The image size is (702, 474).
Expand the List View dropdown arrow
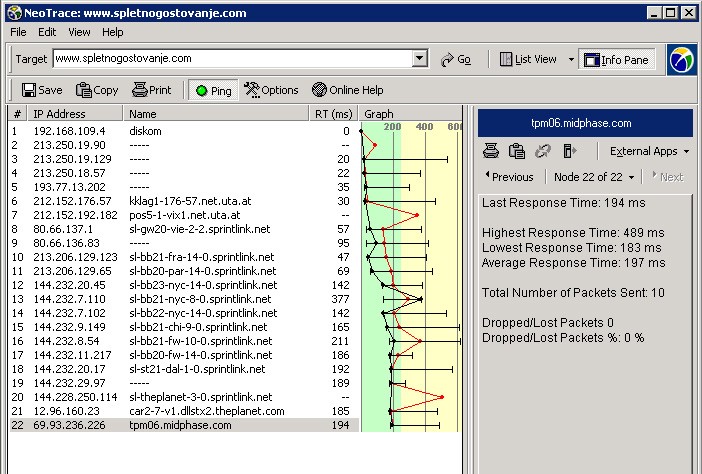click(571, 60)
